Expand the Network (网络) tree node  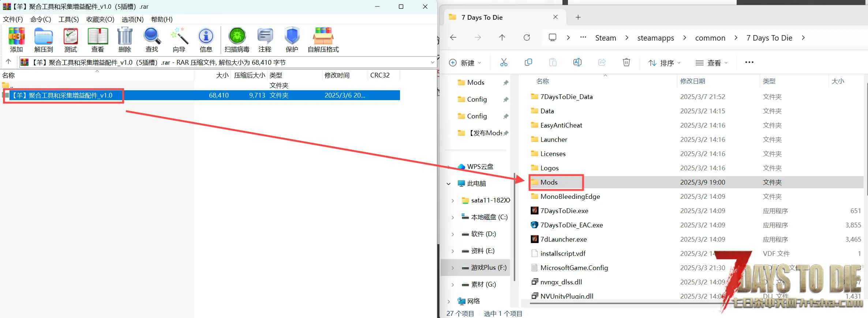pos(449,302)
